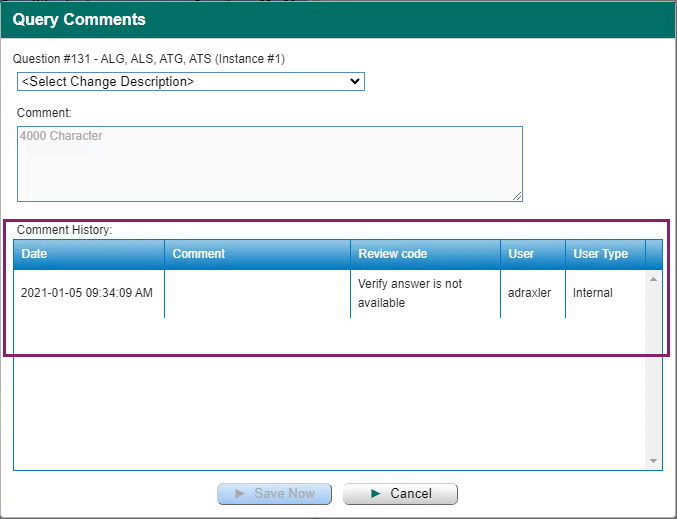
Task: Sort by the Date column header
Action: point(88,254)
